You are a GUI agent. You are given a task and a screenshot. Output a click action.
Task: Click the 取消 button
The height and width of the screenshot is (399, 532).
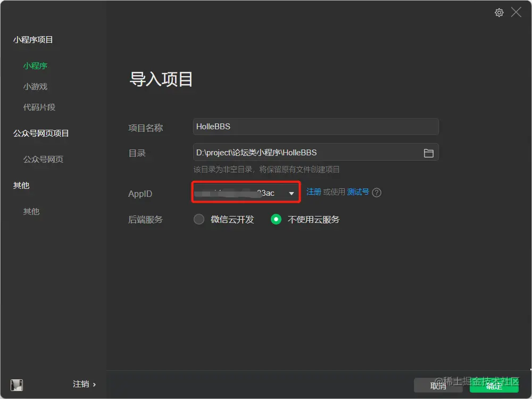438,385
